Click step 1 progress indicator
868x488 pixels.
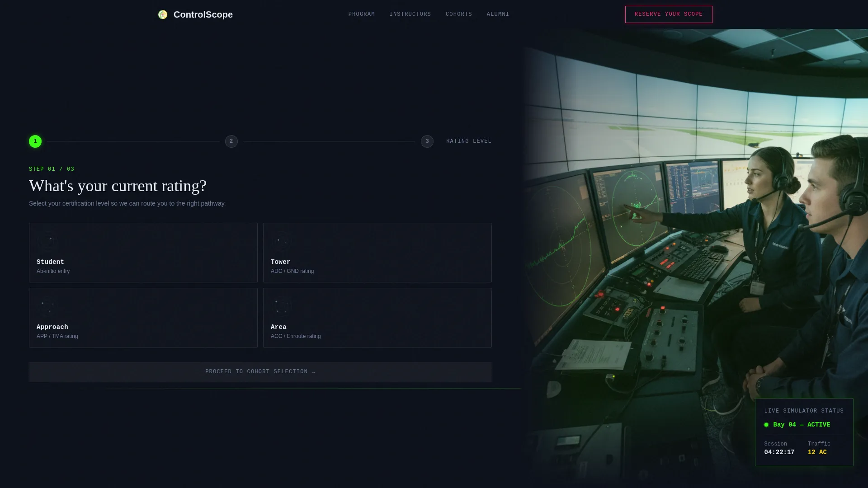35,141
